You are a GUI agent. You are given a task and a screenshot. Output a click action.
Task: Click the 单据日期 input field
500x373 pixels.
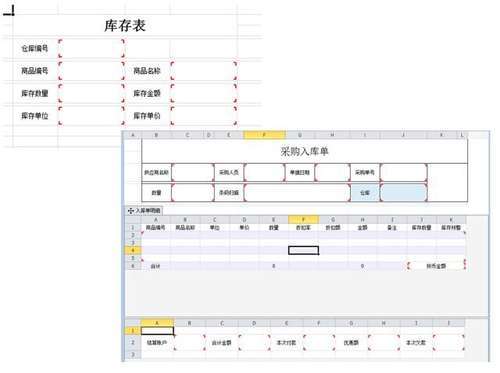[332, 172]
